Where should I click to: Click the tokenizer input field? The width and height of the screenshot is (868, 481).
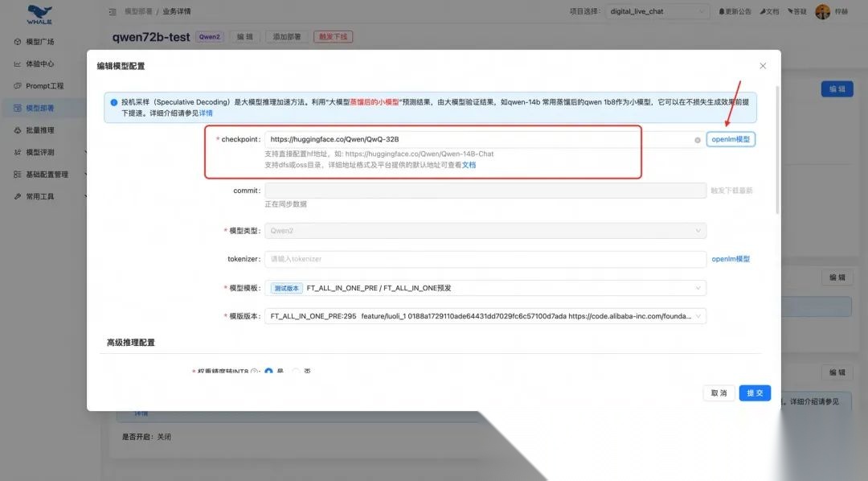coord(485,259)
